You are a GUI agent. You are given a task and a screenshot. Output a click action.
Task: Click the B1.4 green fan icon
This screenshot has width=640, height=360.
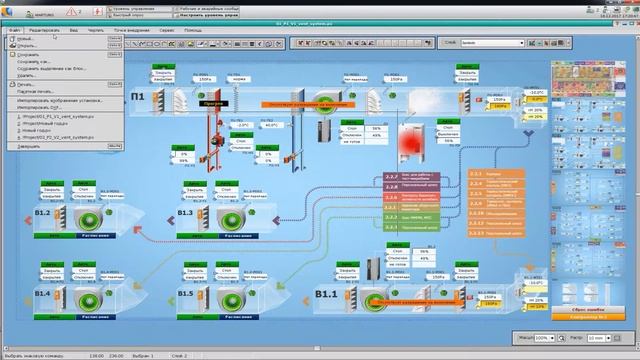point(89,302)
